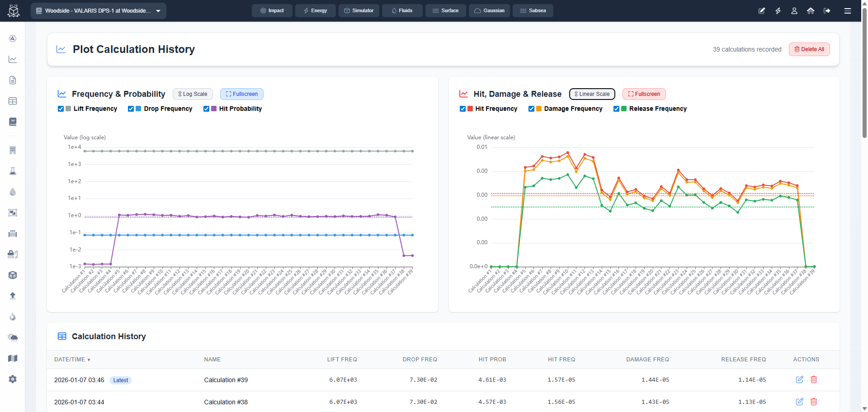Click the flame icon in the left sidebar
Image resolution: width=868 pixels, height=412 pixels.
click(13, 317)
